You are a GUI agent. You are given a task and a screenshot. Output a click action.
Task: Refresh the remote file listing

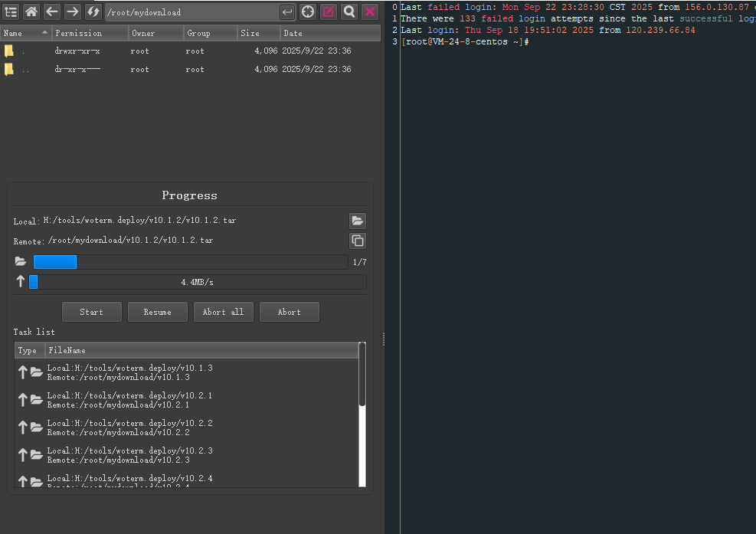(x=93, y=11)
